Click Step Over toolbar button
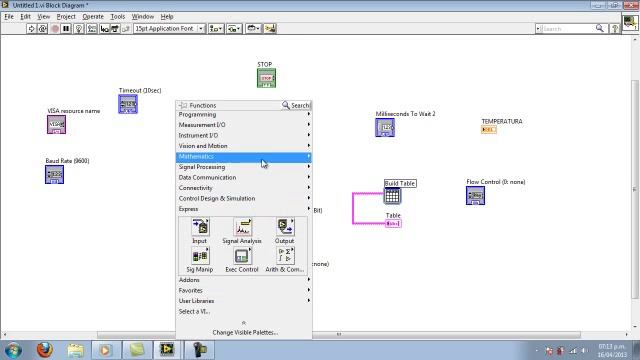The width and height of the screenshot is (640, 360). tap(115, 29)
